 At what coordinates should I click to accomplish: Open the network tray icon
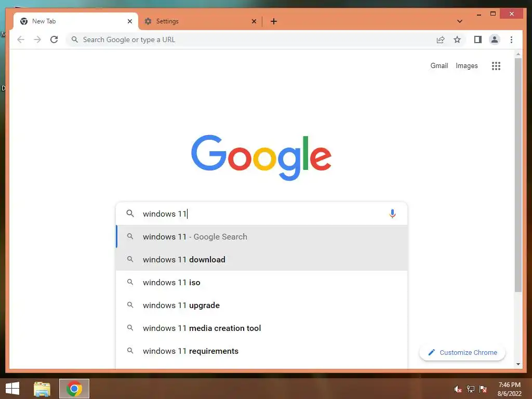(x=471, y=389)
